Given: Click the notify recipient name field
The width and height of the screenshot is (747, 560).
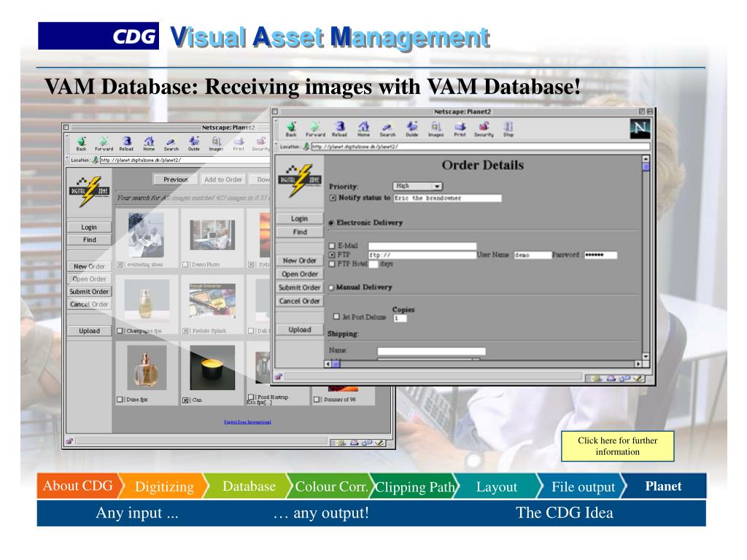Looking at the screenshot, I should 447,198.
